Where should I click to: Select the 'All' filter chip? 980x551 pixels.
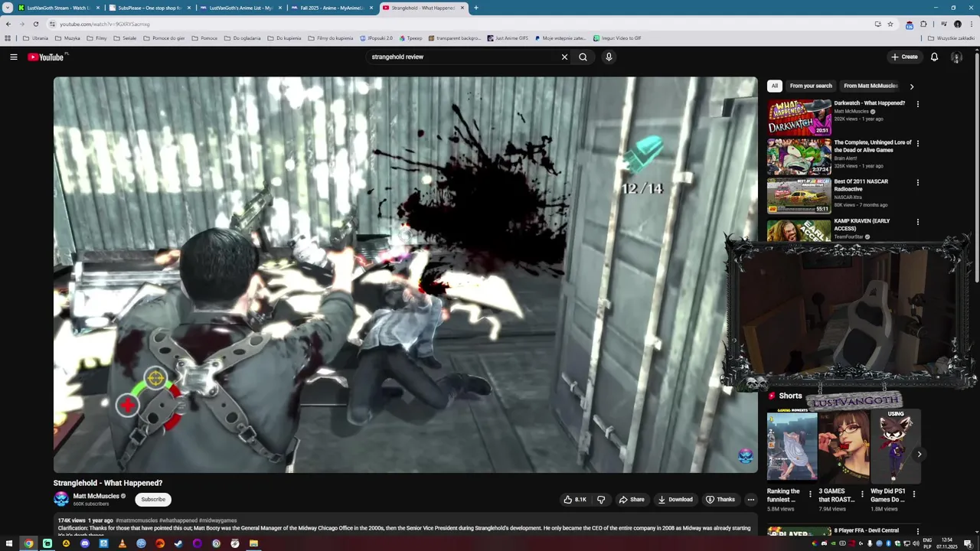pos(775,86)
